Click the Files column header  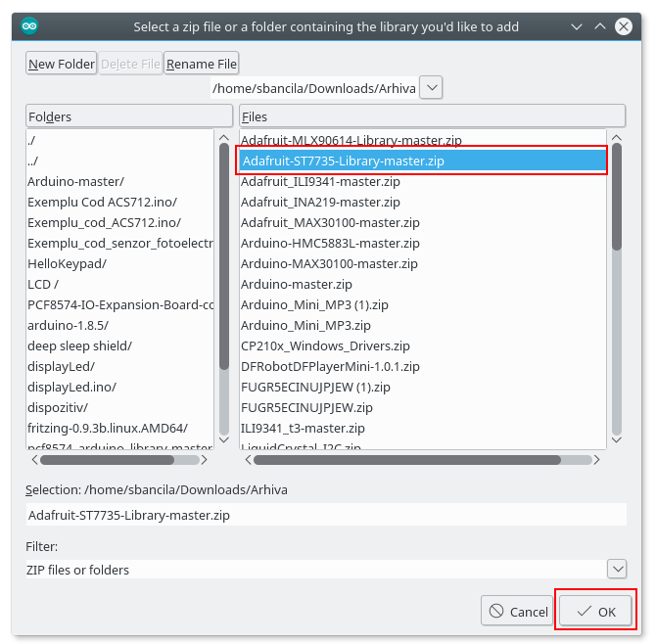432,116
